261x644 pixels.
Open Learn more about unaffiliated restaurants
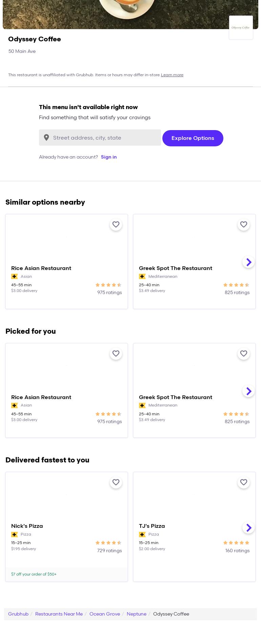click(x=172, y=75)
